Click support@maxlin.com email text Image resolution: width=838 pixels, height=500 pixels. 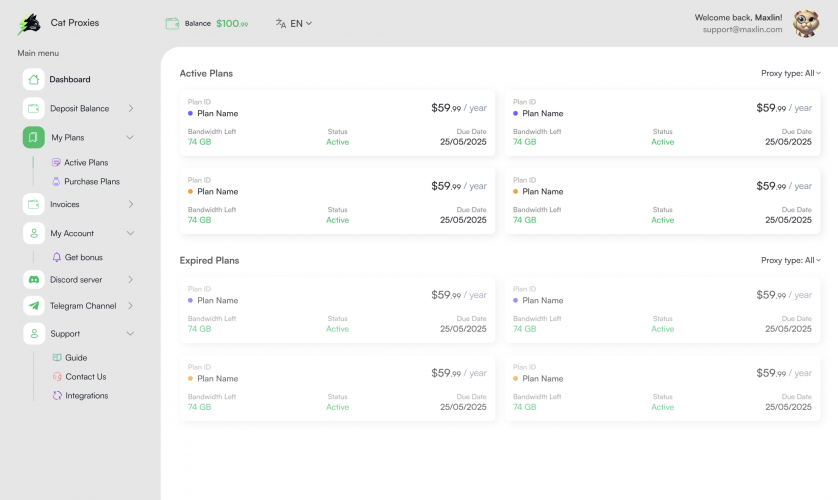(742, 29)
